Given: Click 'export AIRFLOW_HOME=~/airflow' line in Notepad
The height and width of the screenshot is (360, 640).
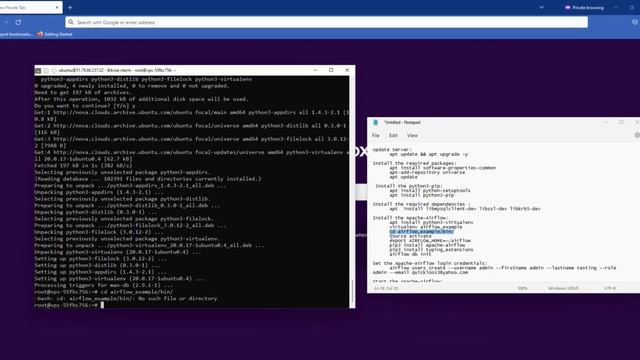Looking at the screenshot, I should pos(430,240).
